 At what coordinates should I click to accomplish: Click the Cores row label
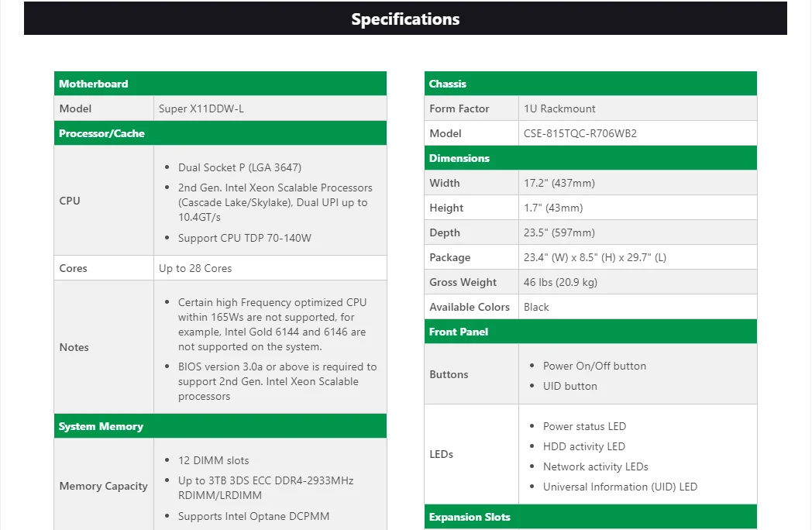point(73,268)
